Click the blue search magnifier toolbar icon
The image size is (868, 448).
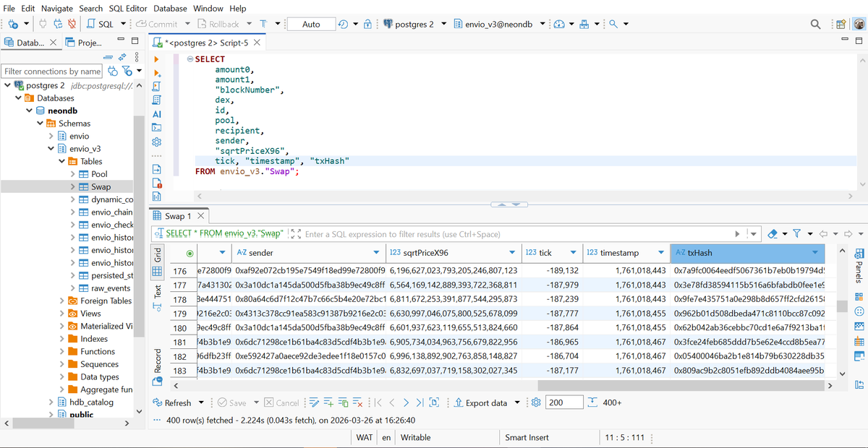click(613, 24)
